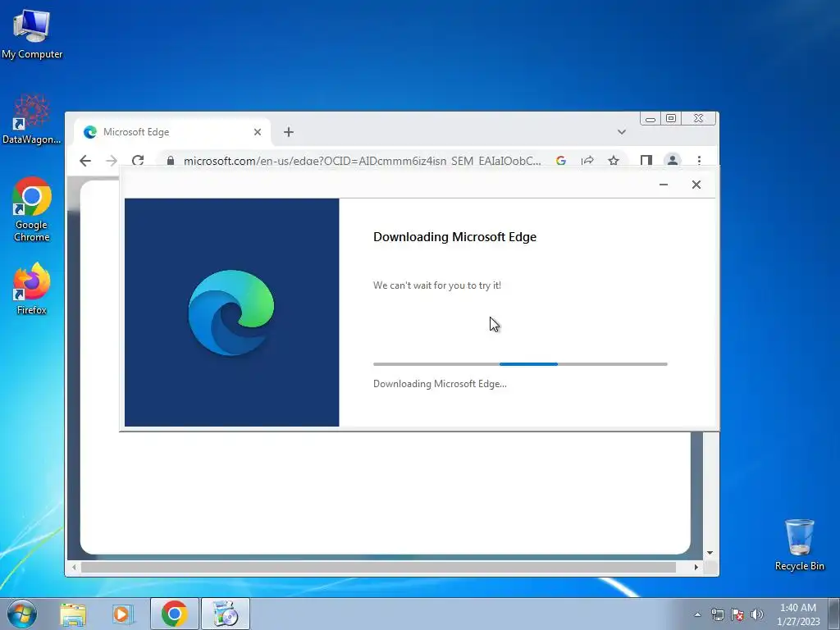Screen dimensions: 840x630
Task: Open volume control in tray
Action: (x=757, y=614)
